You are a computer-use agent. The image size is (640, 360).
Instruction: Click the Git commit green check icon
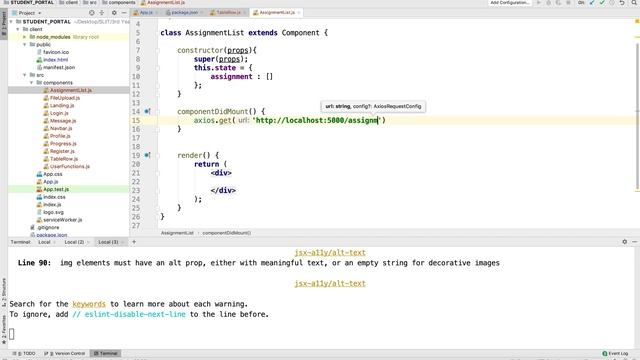[x=602, y=2]
